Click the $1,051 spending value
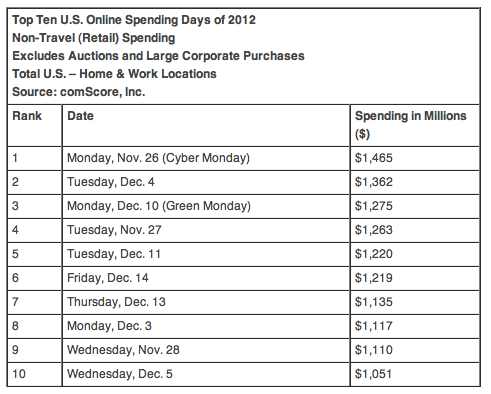This screenshot has width=491, height=394. 373,374
